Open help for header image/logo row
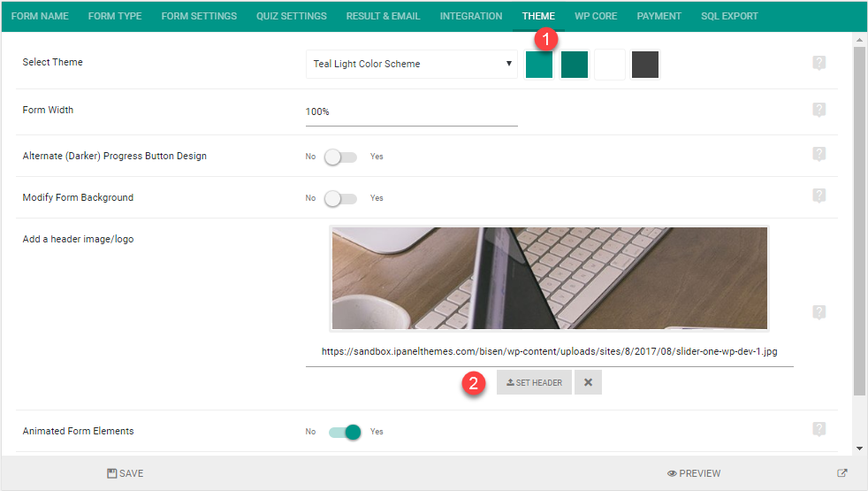Screen dimensions: 868x491 click(x=819, y=312)
